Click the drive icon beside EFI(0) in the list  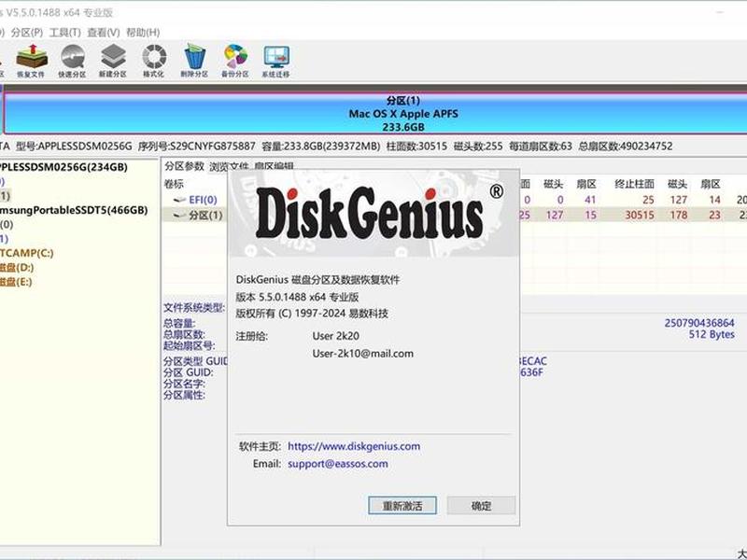pos(179,200)
